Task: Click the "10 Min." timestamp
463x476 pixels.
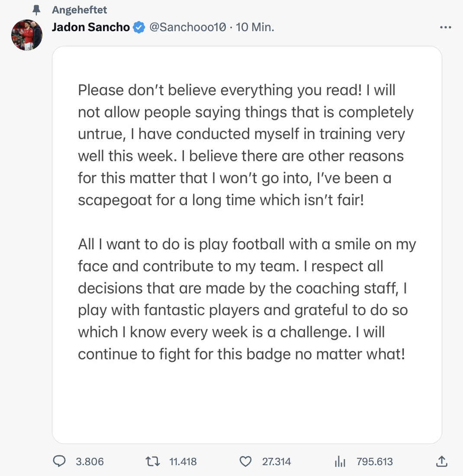Action: click(x=255, y=27)
